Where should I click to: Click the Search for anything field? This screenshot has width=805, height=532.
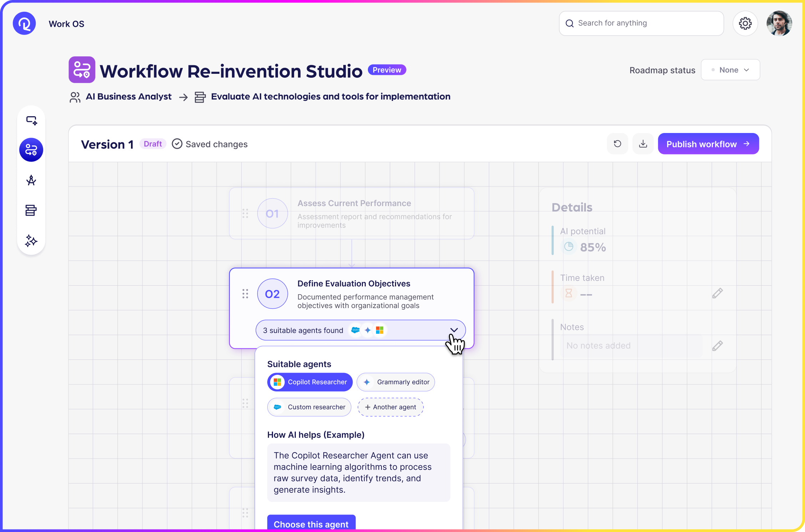(641, 23)
